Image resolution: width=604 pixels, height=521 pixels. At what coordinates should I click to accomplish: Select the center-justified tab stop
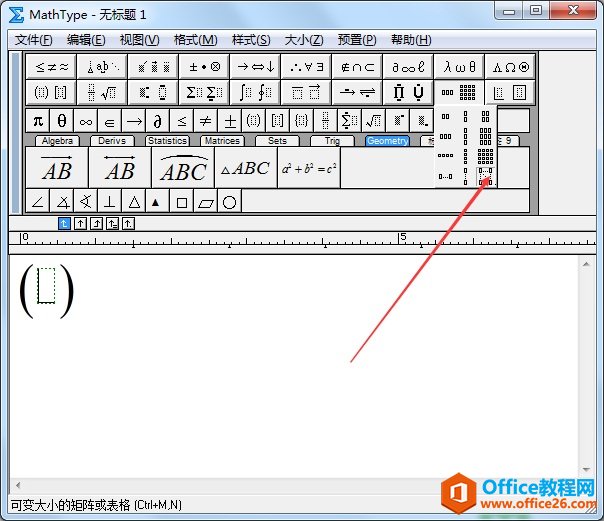[80, 223]
